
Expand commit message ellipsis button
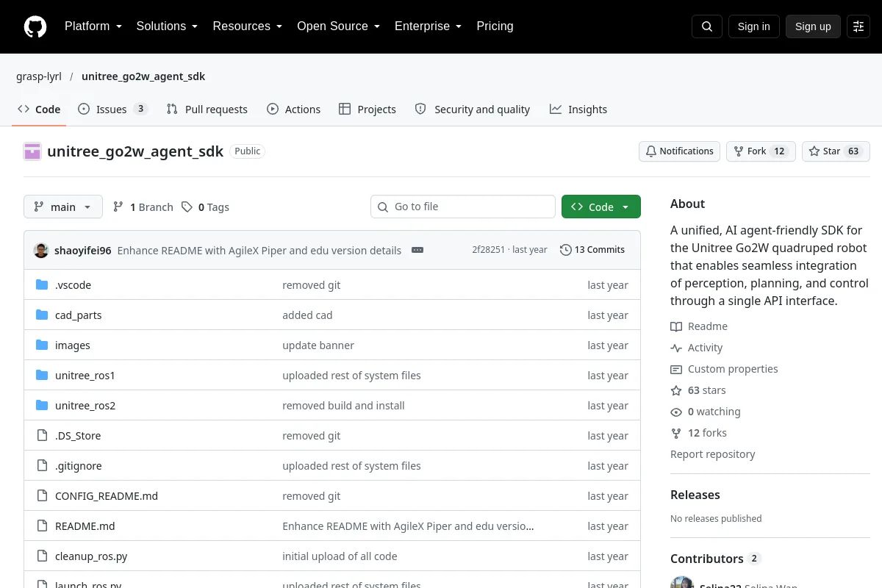pyautogui.click(x=417, y=250)
